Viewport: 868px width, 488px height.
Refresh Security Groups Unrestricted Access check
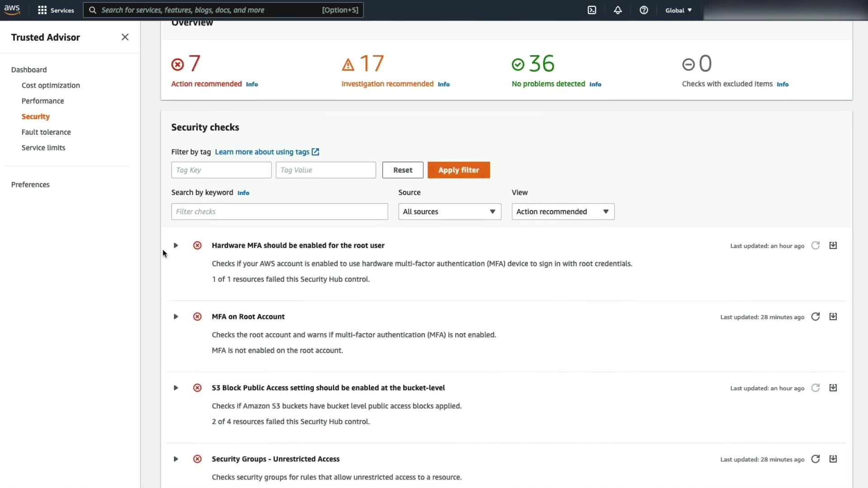click(815, 459)
